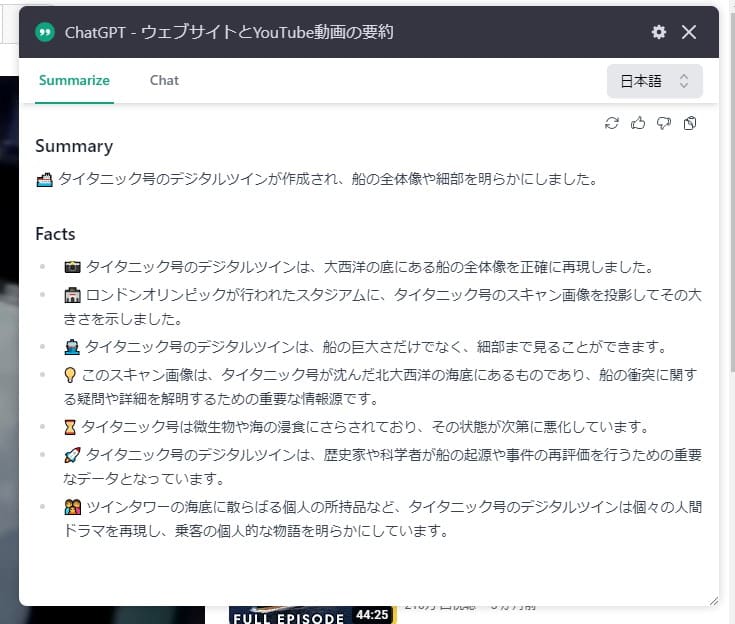Screen dimensions: 735x624
Task: Switch to the Chat tab
Action: pyautogui.click(x=164, y=80)
